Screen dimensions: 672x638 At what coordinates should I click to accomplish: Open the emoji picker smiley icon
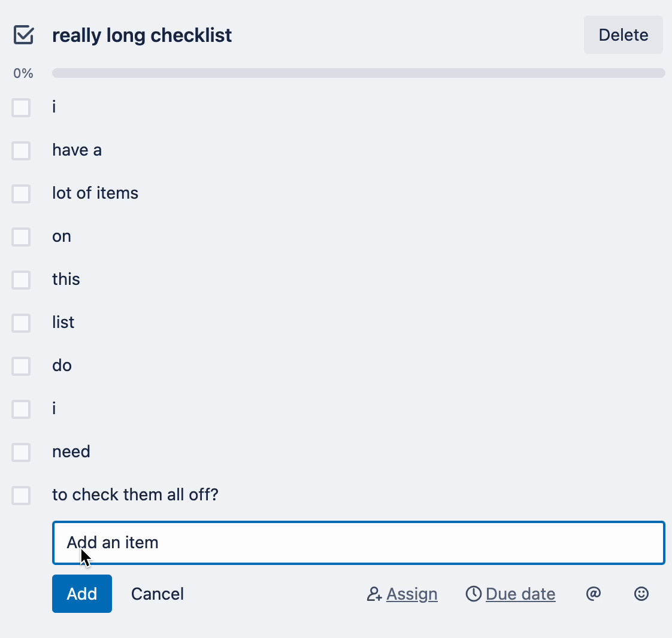[641, 594]
